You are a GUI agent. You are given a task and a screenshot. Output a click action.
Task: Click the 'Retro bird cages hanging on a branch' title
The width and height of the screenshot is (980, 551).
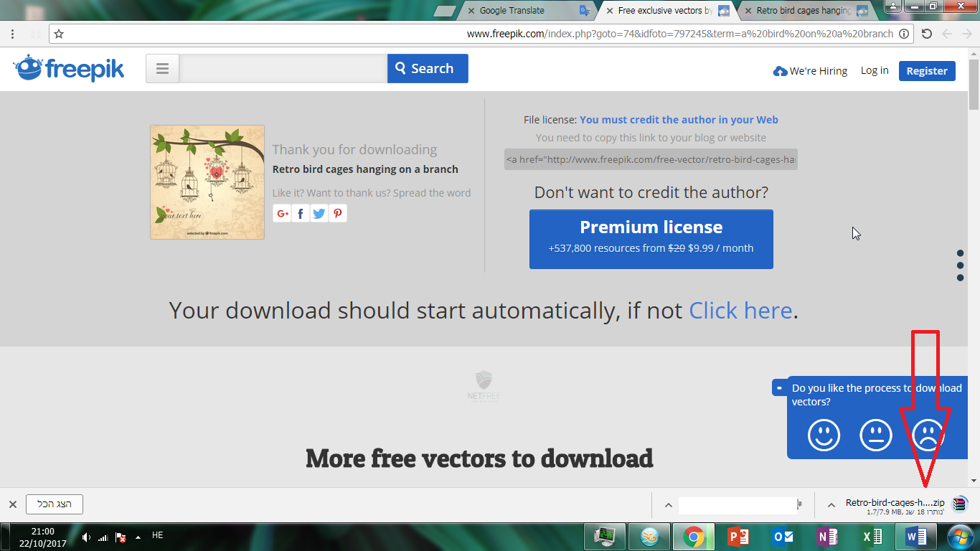pos(365,169)
